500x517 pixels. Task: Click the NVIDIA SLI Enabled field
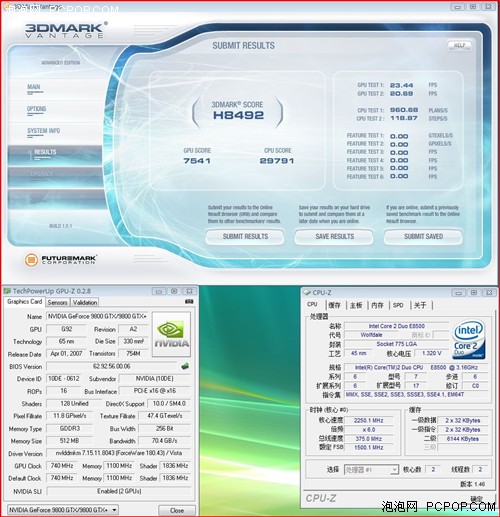(x=118, y=491)
